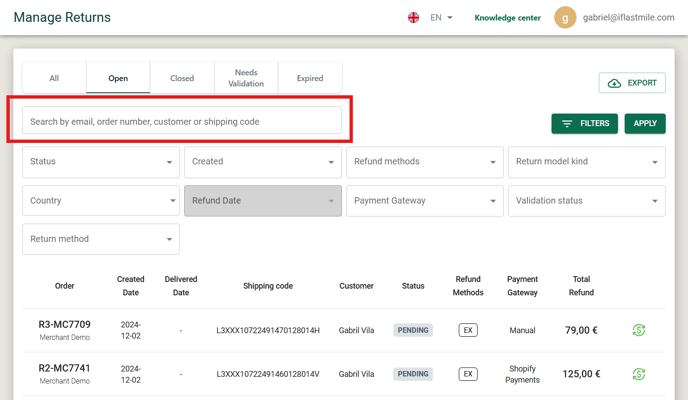Click EX refund method badge for R2-MC7741
The height and width of the screenshot is (400, 688).
(x=468, y=374)
